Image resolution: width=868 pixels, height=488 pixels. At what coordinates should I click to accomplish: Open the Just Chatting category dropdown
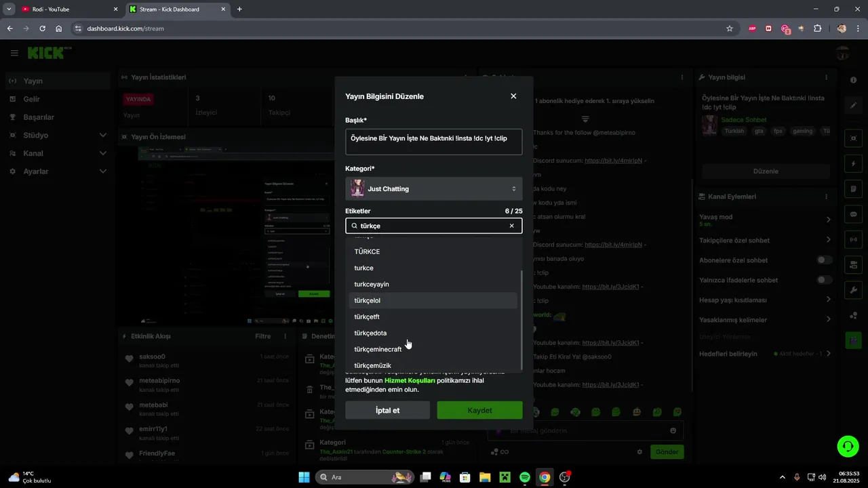[x=433, y=188]
